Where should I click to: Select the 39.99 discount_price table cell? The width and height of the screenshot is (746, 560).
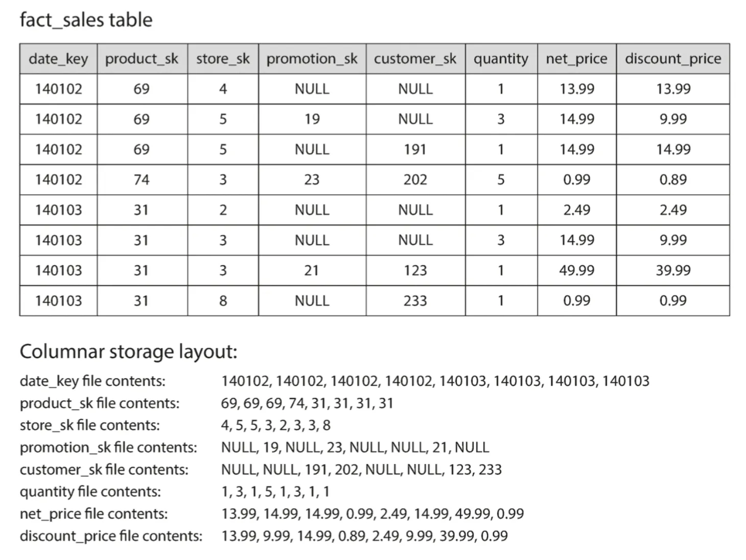tap(673, 270)
